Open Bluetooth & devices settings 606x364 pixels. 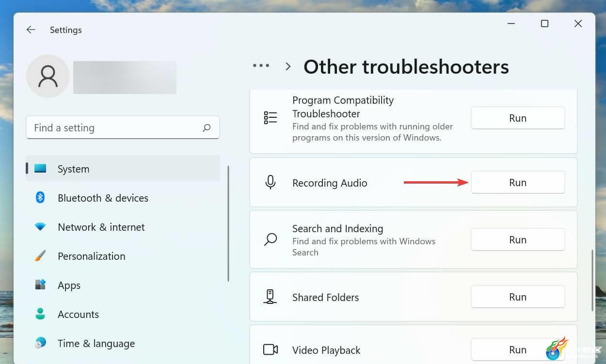click(x=123, y=198)
